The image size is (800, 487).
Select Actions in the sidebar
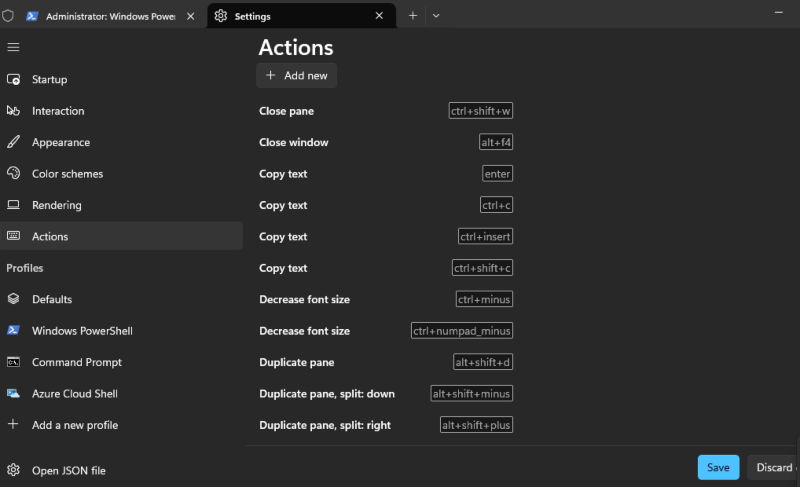pyautogui.click(x=121, y=236)
